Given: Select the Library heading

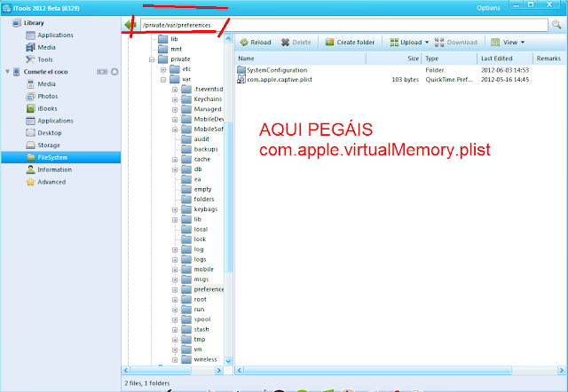Looking at the screenshot, I should click(28, 23).
